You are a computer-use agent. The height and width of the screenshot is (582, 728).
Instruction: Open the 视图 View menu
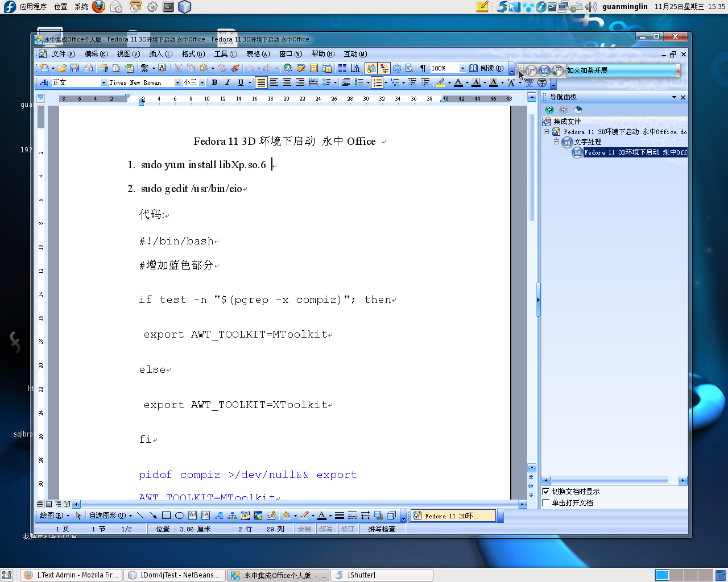(128, 54)
